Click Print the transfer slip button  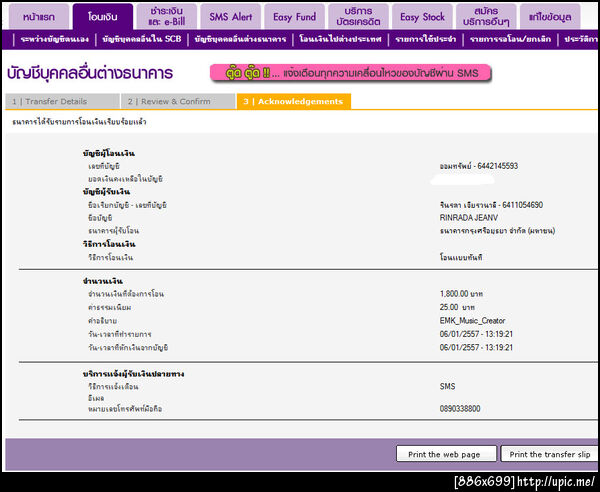[x=549, y=454]
